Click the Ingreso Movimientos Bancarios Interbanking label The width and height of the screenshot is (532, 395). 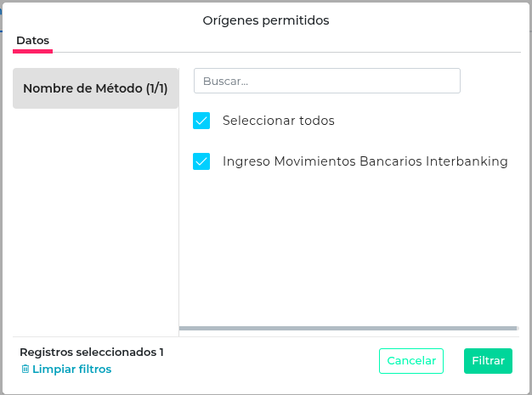click(365, 161)
